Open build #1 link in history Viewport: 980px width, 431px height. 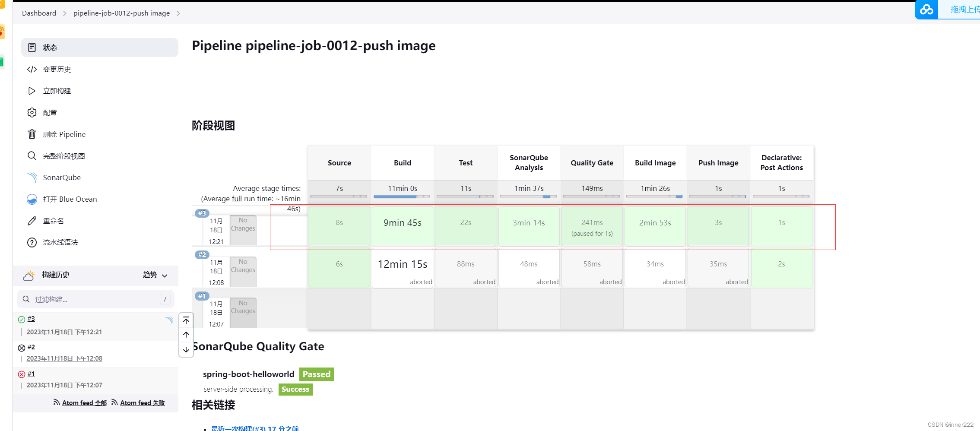point(31,374)
